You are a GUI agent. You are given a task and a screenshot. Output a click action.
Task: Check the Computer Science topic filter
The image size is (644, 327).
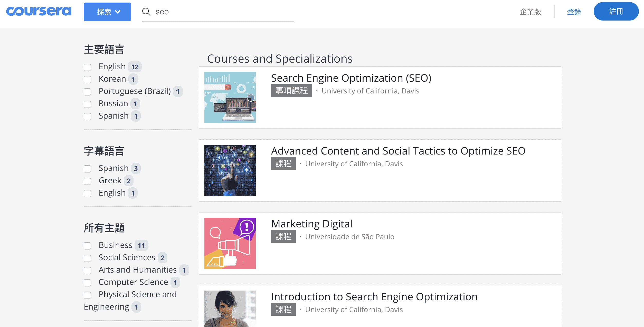pos(87,283)
